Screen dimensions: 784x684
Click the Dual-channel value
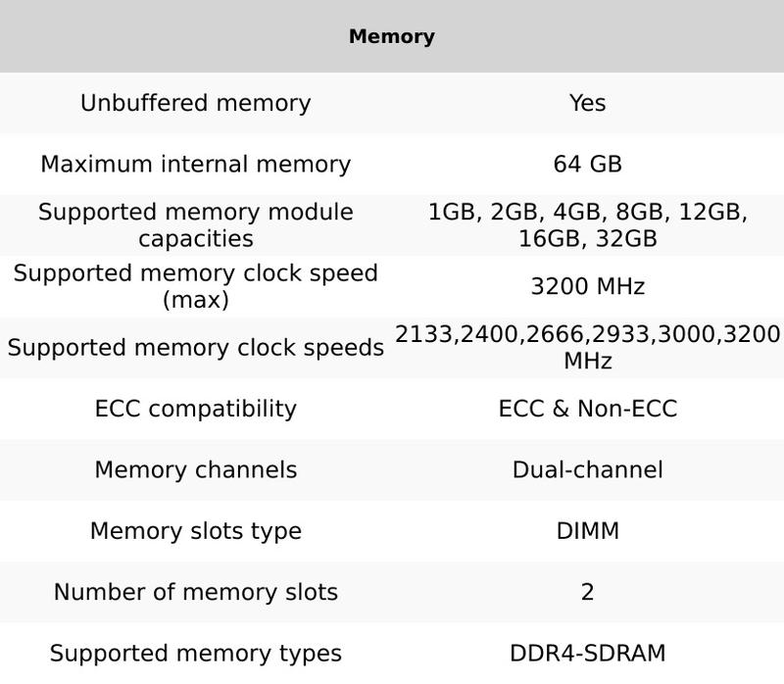coord(587,470)
